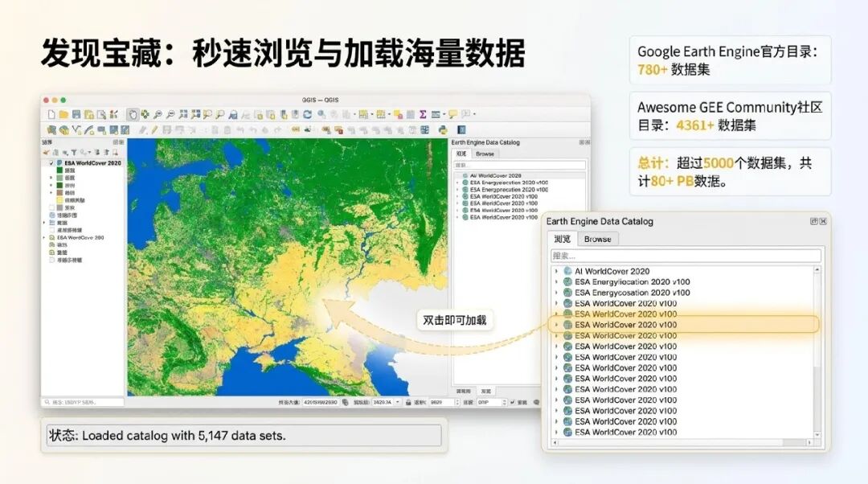868x484 pixels.
Task: Uncheck the ESA WorldCover 2020 layer checkbox
Action: click(x=51, y=163)
